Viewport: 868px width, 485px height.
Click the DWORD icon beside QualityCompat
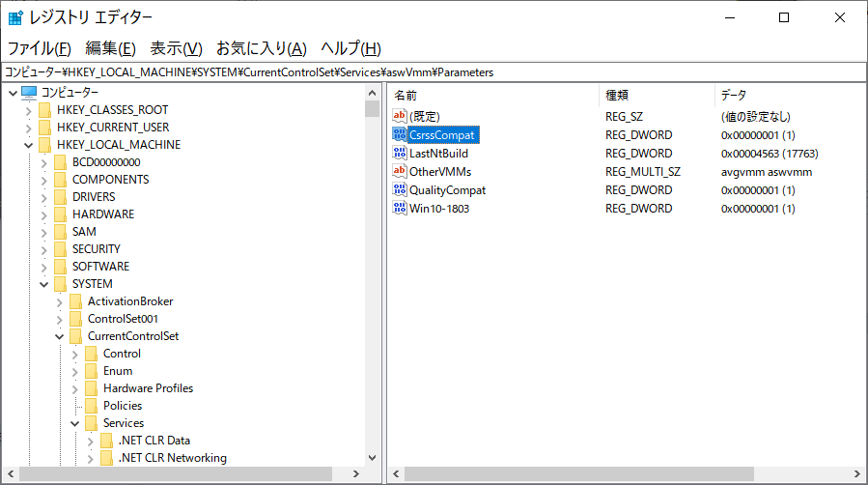tap(399, 189)
